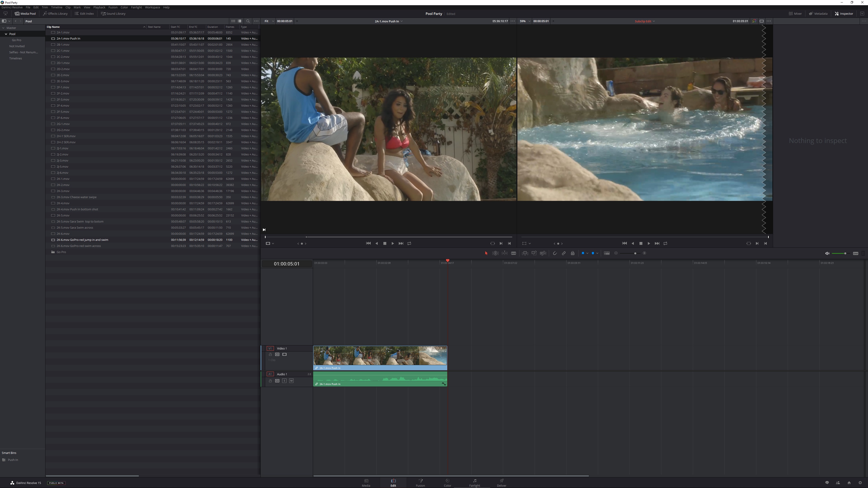Click the timeline zoom in plus button
The width and height of the screenshot is (868, 488).
[x=645, y=253]
